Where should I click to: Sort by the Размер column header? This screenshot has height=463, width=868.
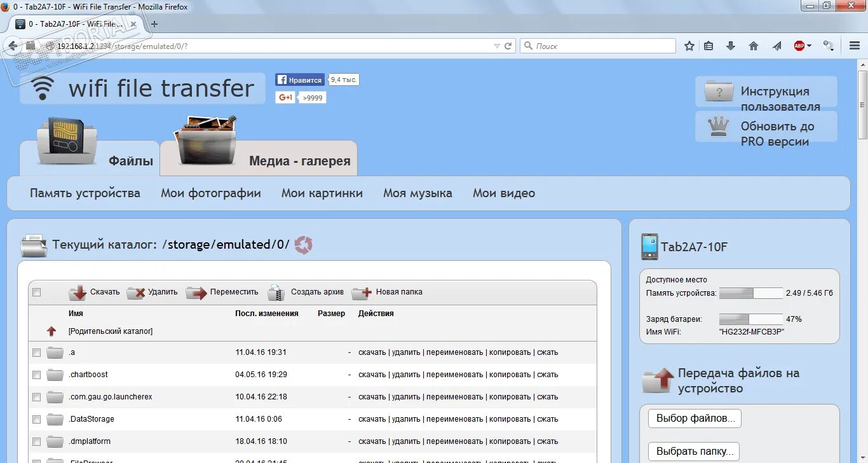(332, 314)
